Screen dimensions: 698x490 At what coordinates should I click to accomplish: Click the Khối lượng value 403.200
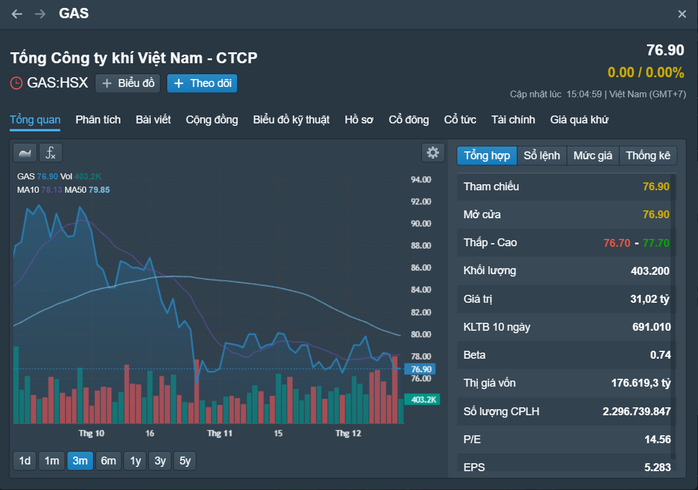tap(650, 271)
